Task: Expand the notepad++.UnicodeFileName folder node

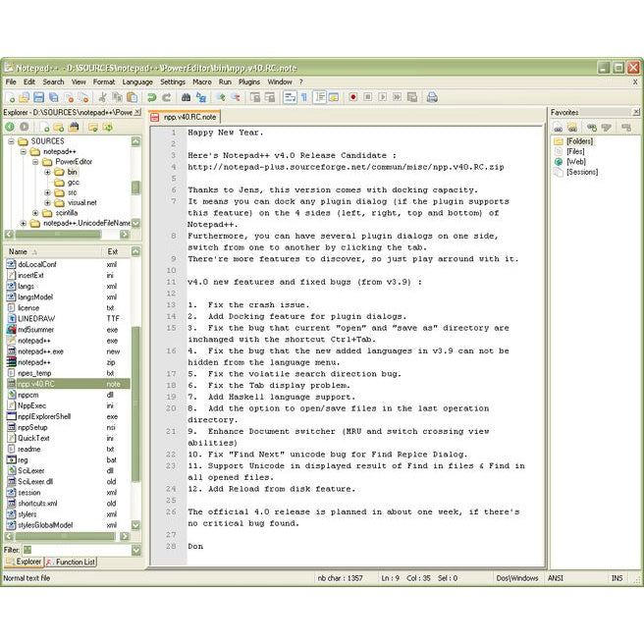Action: (23, 223)
